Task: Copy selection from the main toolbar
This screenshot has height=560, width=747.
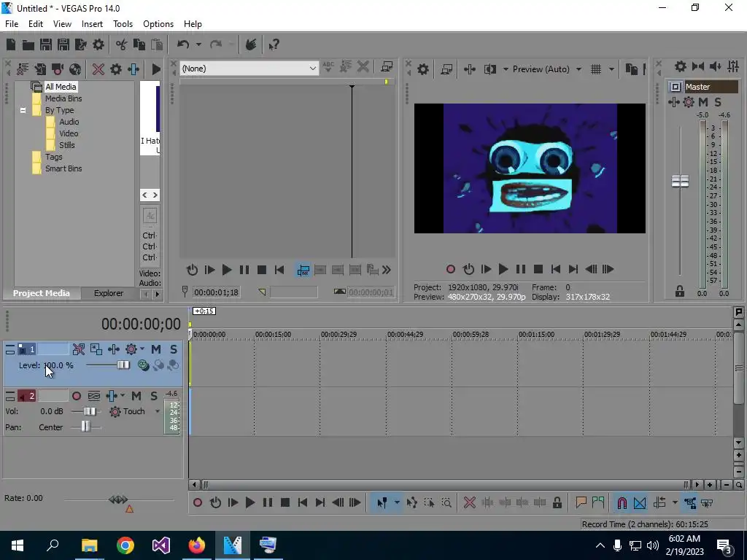Action: click(x=139, y=44)
